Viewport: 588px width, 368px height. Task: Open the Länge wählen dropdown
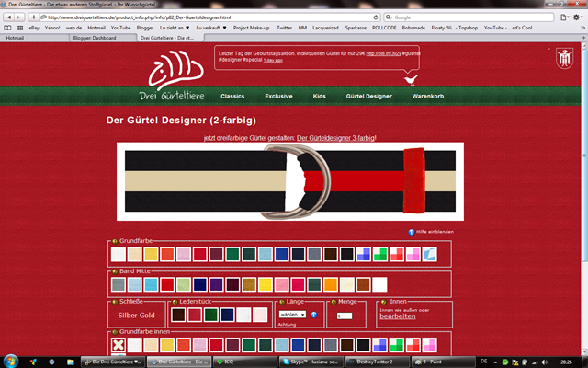tap(292, 315)
